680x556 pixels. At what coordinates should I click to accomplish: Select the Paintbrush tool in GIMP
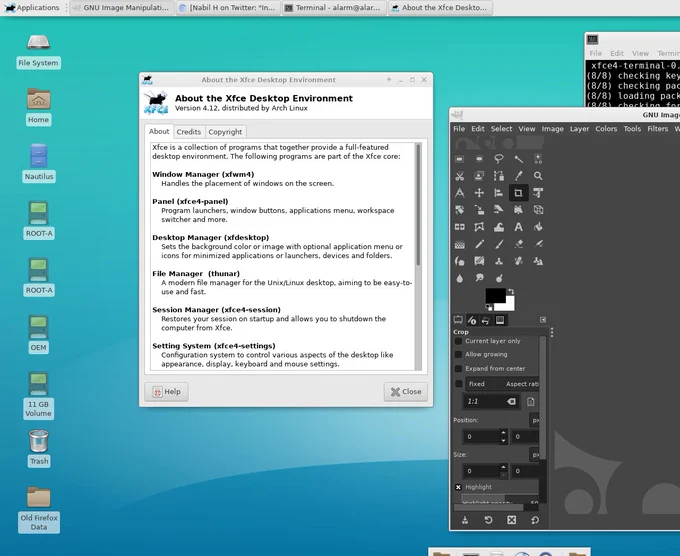tap(499, 244)
